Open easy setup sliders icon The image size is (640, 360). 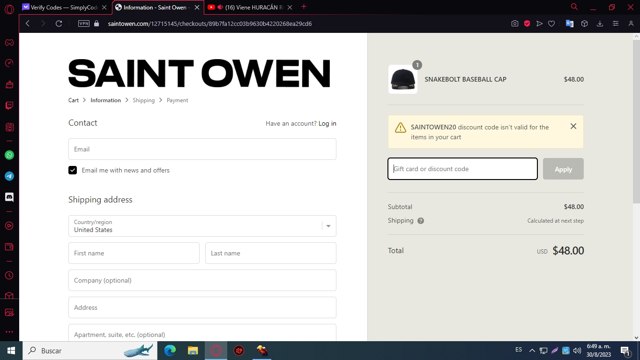[x=616, y=24]
